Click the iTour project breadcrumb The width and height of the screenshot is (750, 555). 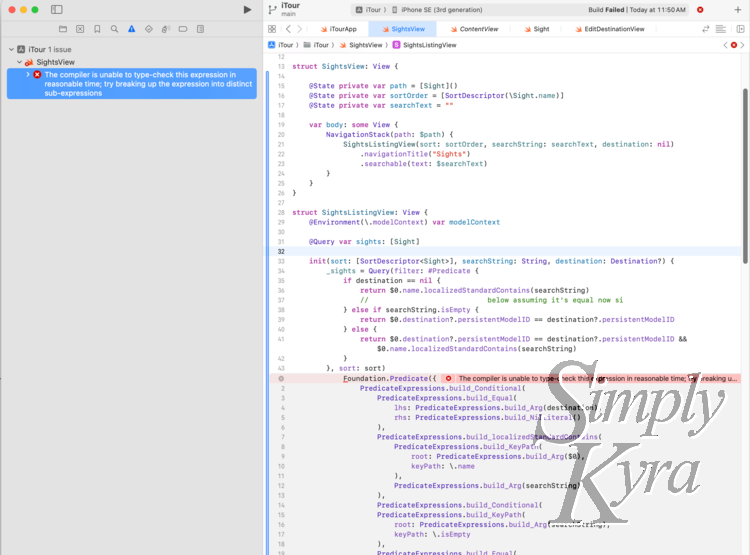281,45
